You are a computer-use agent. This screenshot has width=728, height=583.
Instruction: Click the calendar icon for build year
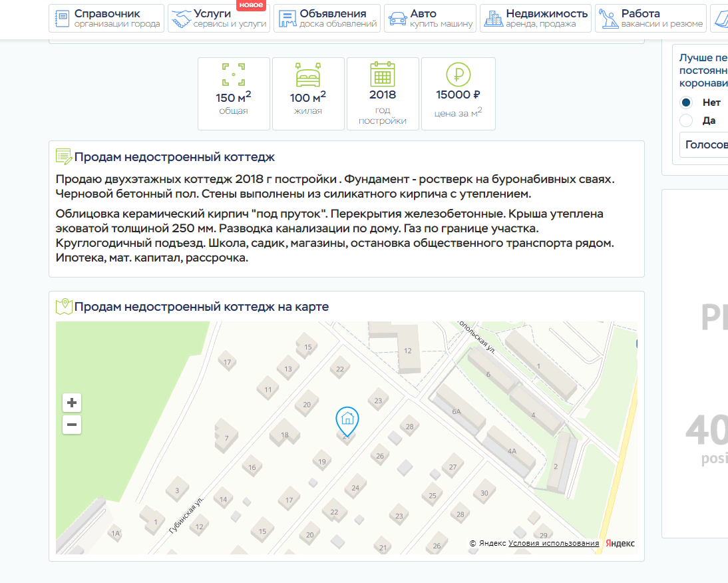click(383, 73)
